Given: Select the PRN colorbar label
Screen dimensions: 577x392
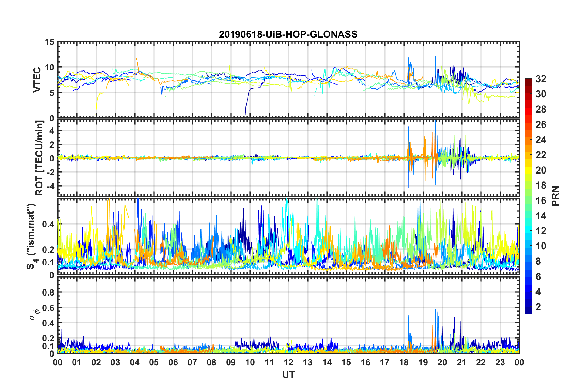Looking at the screenshot, I should pyautogui.click(x=555, y=196).
